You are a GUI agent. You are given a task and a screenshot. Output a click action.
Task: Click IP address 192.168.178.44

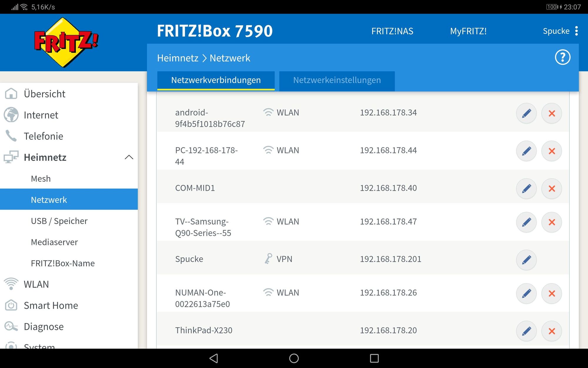[x=388, y=150]
